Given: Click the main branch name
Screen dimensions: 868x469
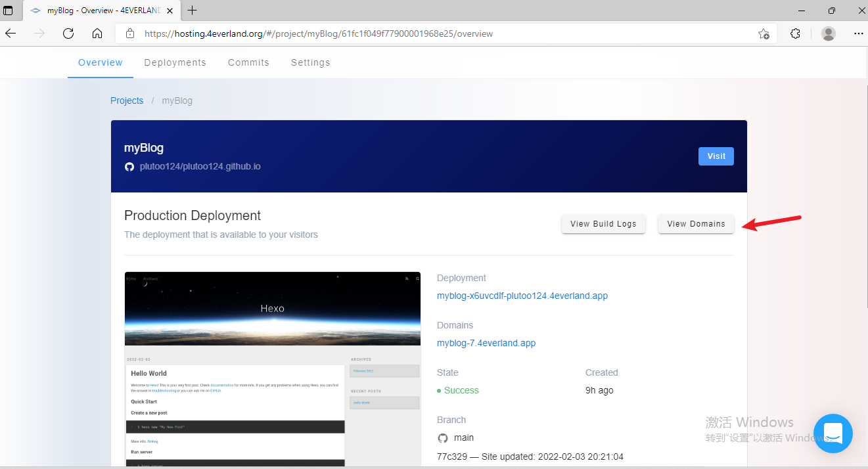Looking at the screenshot, I should pos(464,437).
